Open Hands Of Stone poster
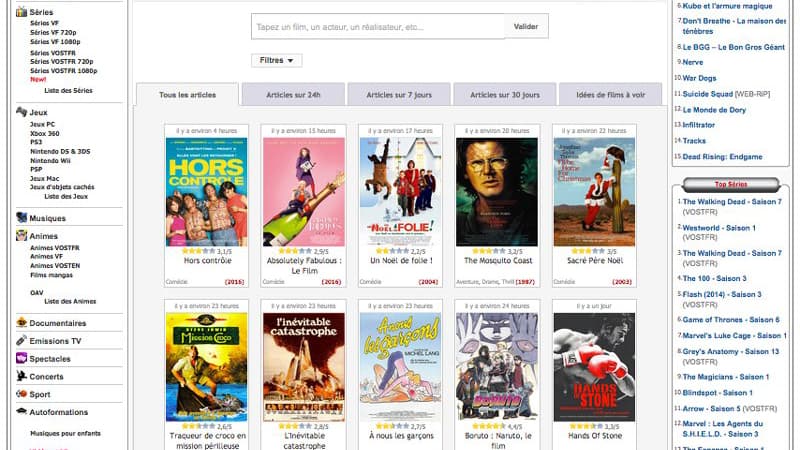Viewport: 800px width, 450px height. point(594,367)
